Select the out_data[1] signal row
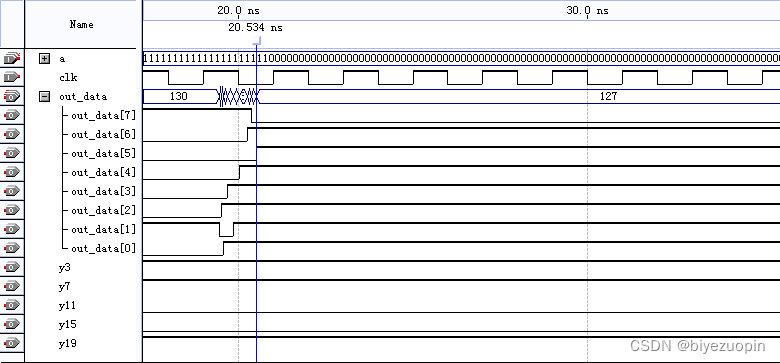The height and width of the screenshot is (363, 780). tap(103, 229)
